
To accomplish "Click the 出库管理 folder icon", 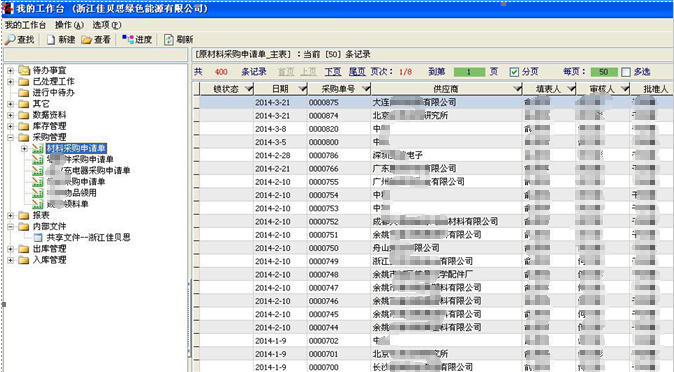I will pyautogui.click(x=24, y=249).
